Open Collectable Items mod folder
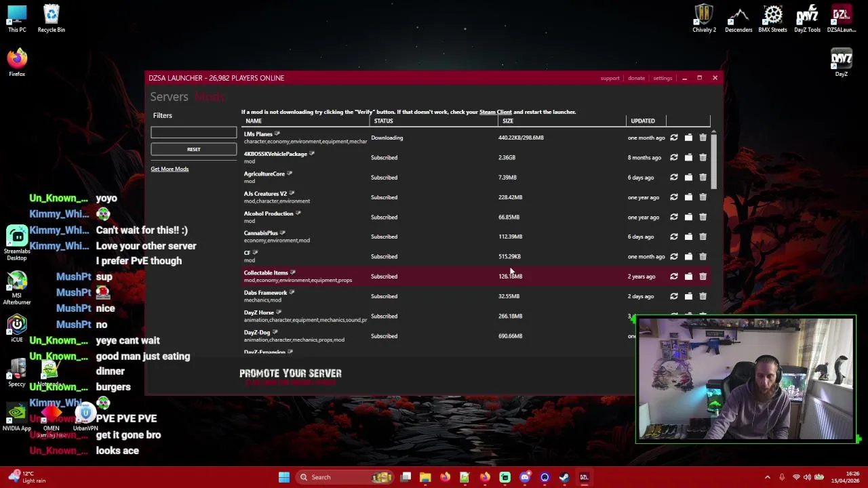The width and height of the screenshot is (868, 488). tap(688, 277)
